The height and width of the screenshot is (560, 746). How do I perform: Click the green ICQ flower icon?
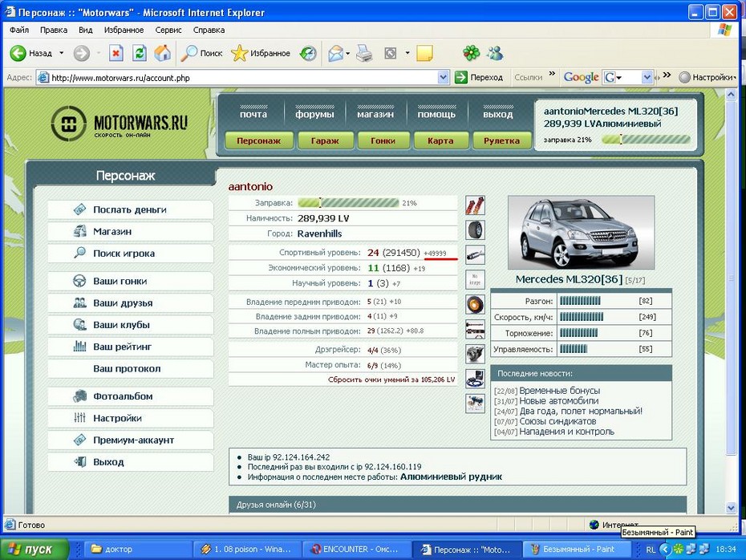click(472, 53)
